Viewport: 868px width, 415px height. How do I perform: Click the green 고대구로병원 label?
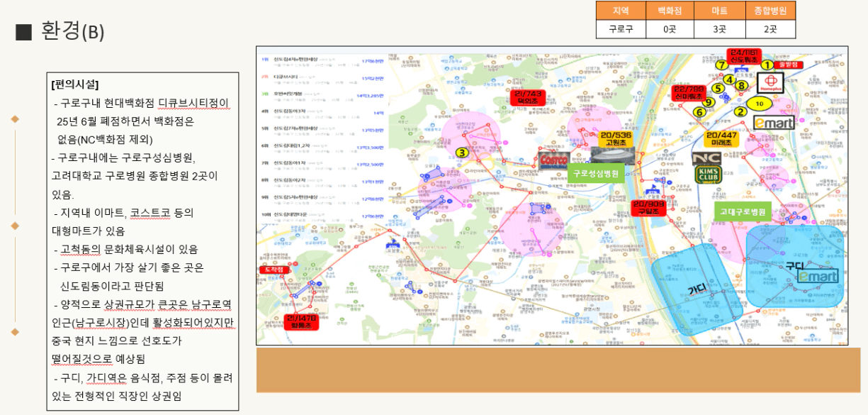(x=743, y=211)
